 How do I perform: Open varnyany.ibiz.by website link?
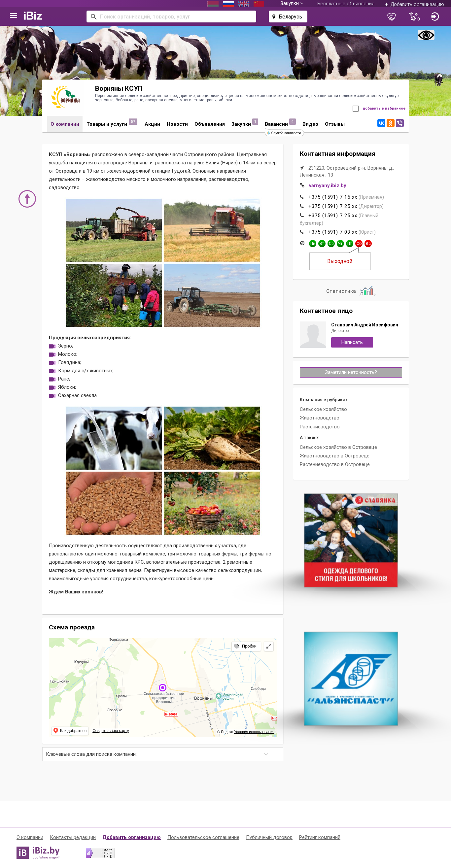click(x=327, y=186)
